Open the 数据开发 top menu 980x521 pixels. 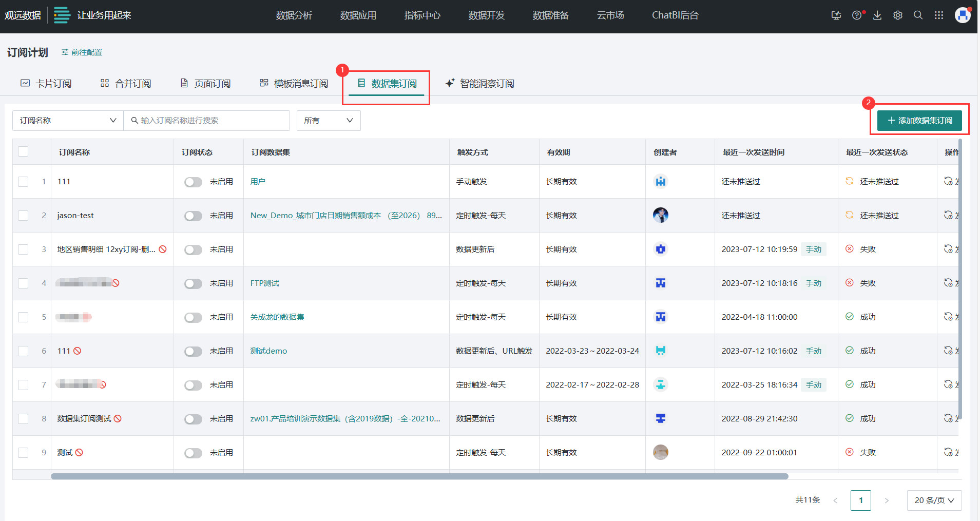point(486,15)
